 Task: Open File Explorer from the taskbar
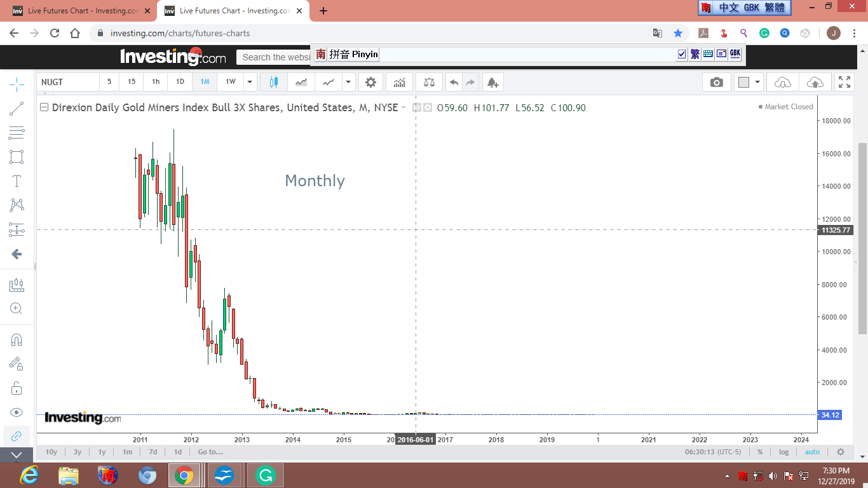click(x=69, y=475)
